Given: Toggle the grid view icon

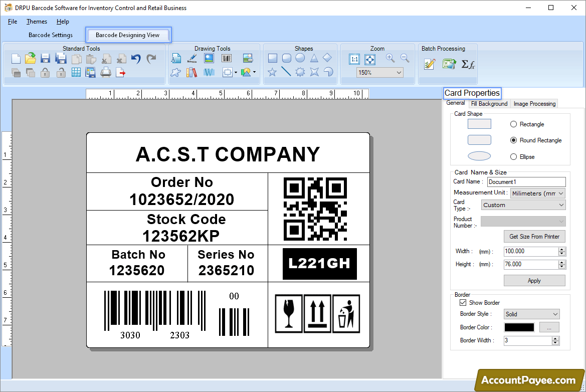Looking at the screenshot, I should (x=76, y=73).
